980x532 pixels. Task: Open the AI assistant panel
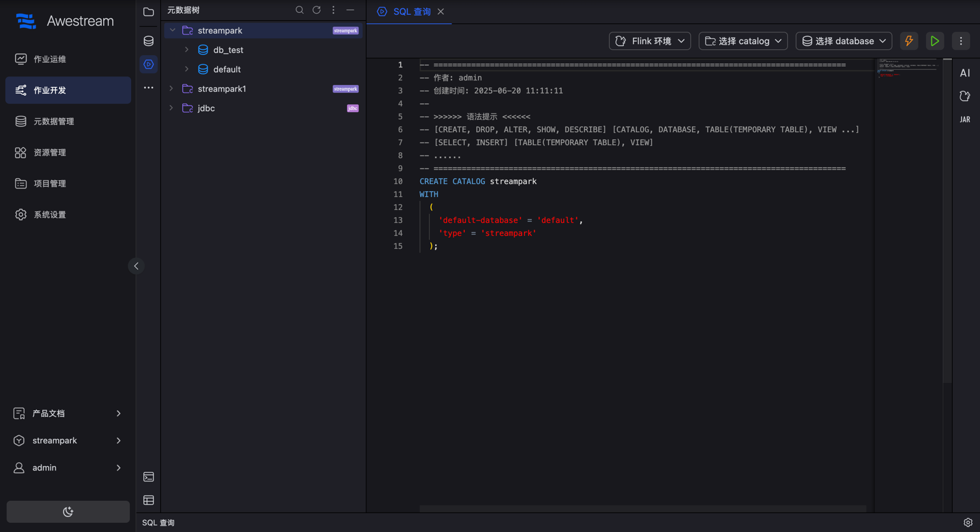click(x=965, y=73)
